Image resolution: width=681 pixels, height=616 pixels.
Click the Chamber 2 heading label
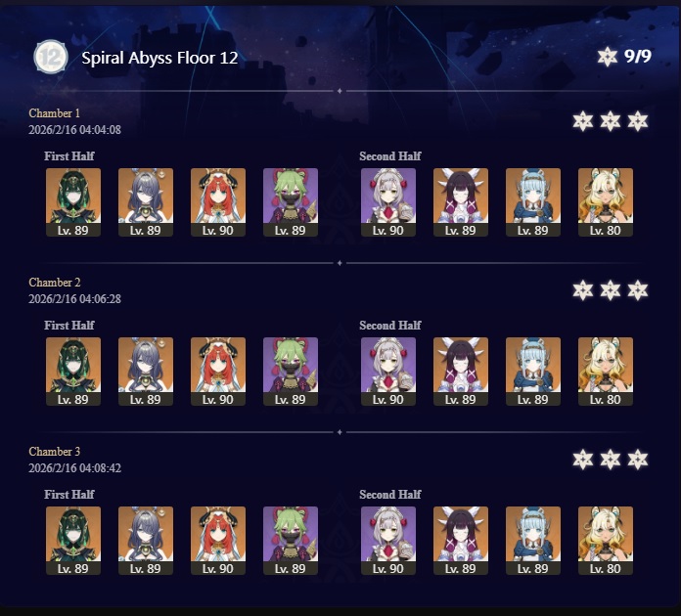pyautogui.click(x=55, y=283)
